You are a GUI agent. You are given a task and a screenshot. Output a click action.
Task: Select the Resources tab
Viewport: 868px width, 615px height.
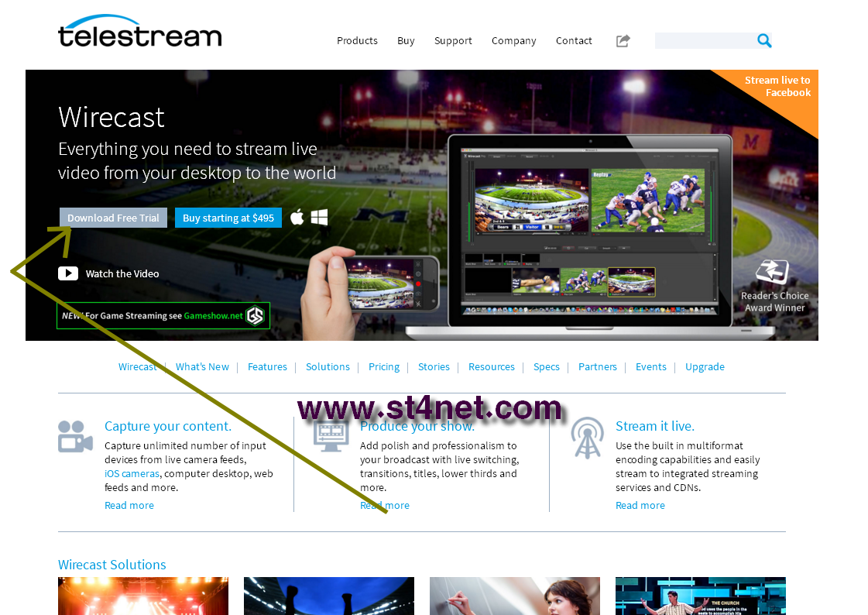[492, 366]
